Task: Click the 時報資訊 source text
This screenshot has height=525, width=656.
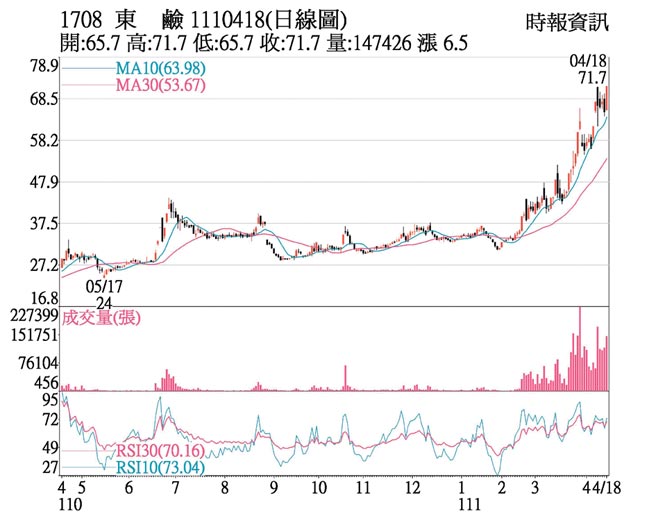Action: 565,21
